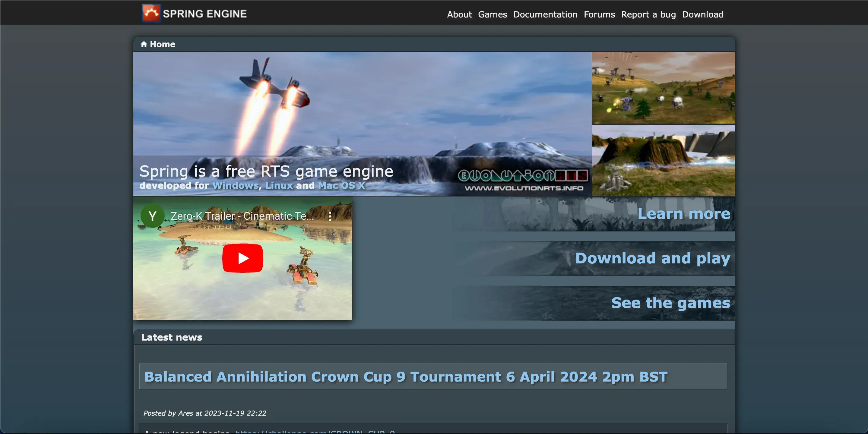This screenshot has width=868, height=434.
Task: Click the Learn more link
Action: pyautogui.click(x=684, y=213)
